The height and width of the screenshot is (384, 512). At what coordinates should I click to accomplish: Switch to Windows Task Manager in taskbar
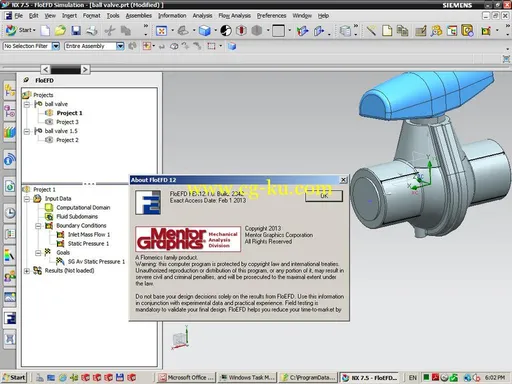247,377
